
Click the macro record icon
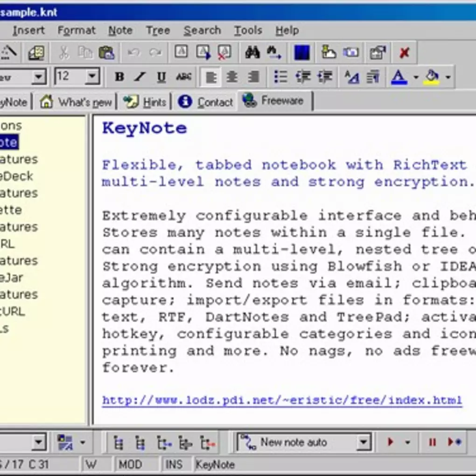coord(455,442)
